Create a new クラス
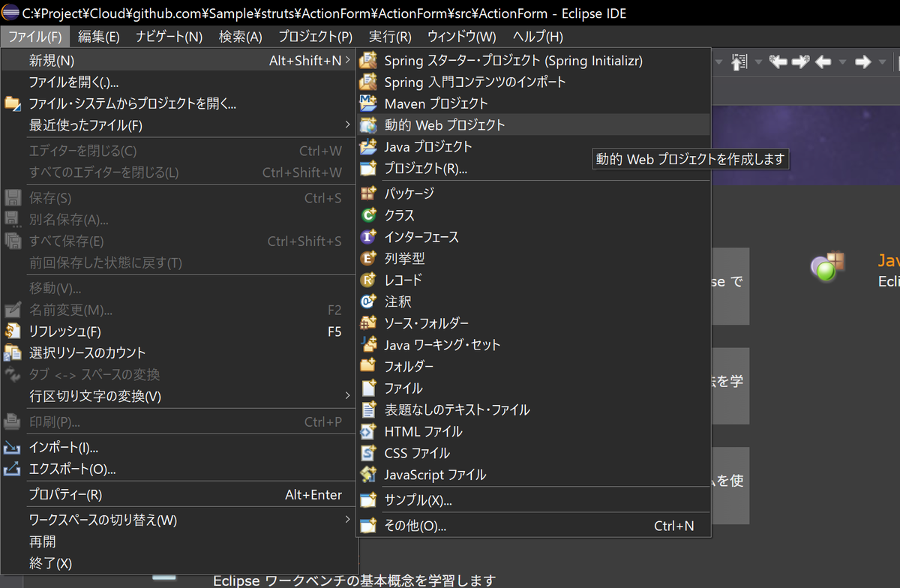The width and height of the screenshot is (900, 588). click(533, 215)
